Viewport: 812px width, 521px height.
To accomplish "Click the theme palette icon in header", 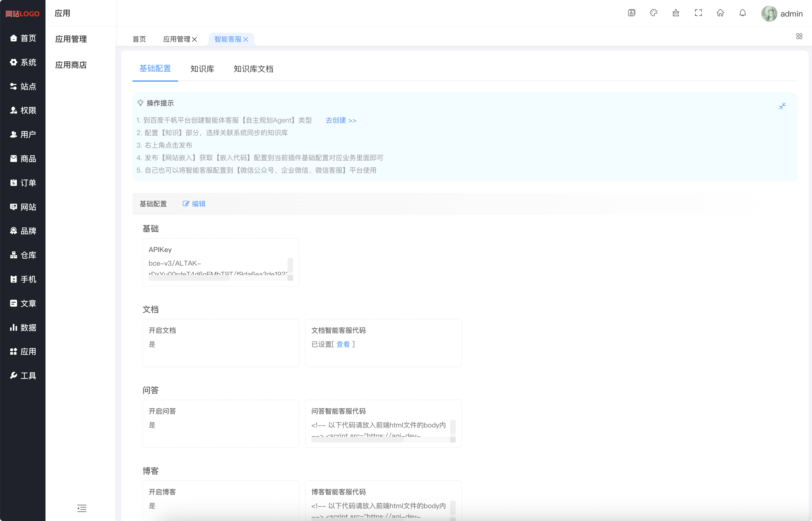I will [653, 13].
